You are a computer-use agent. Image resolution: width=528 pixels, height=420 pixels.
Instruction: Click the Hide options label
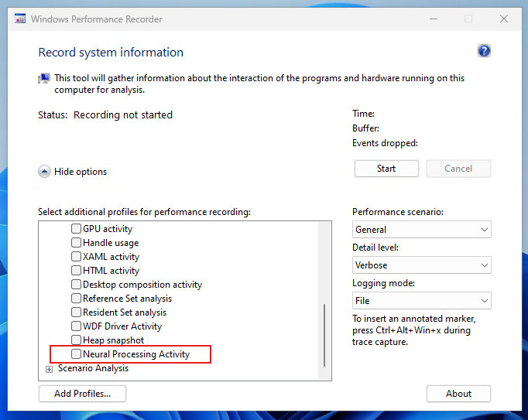pos(81,172)
